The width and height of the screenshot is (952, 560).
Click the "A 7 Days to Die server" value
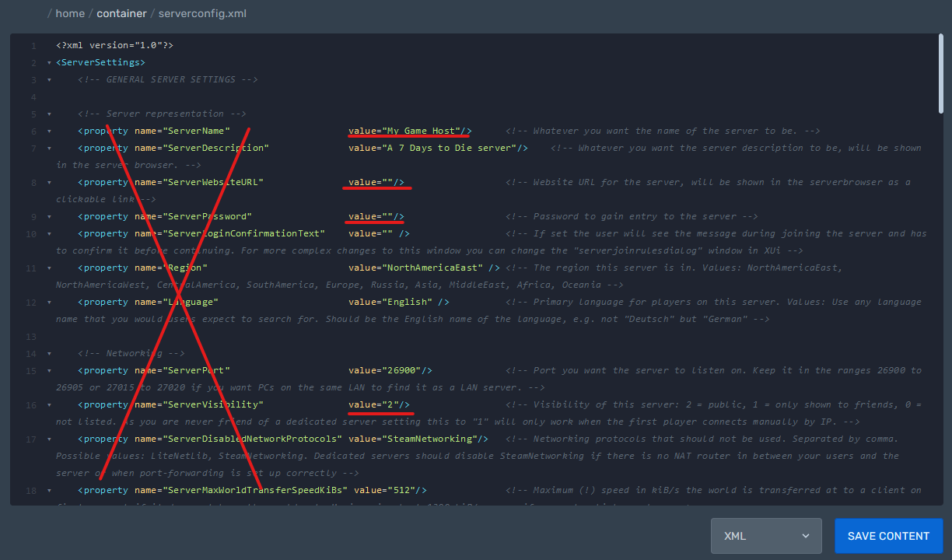(449, 148)
